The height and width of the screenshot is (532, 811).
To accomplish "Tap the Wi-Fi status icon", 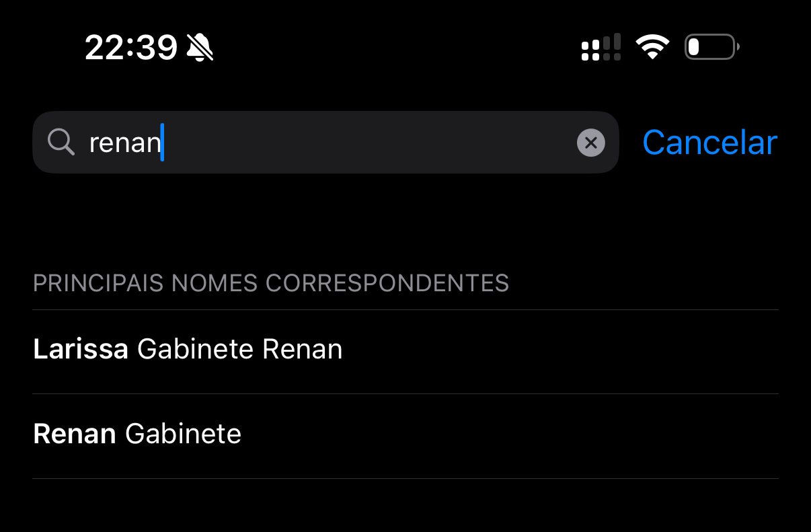I will click(652, 48).
